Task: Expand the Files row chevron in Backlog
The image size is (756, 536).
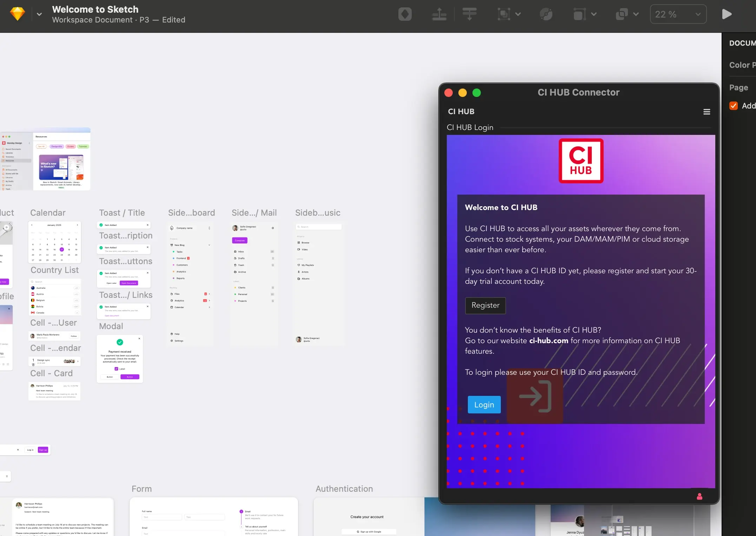Action: pyautogui.click(x=209, y=294)
